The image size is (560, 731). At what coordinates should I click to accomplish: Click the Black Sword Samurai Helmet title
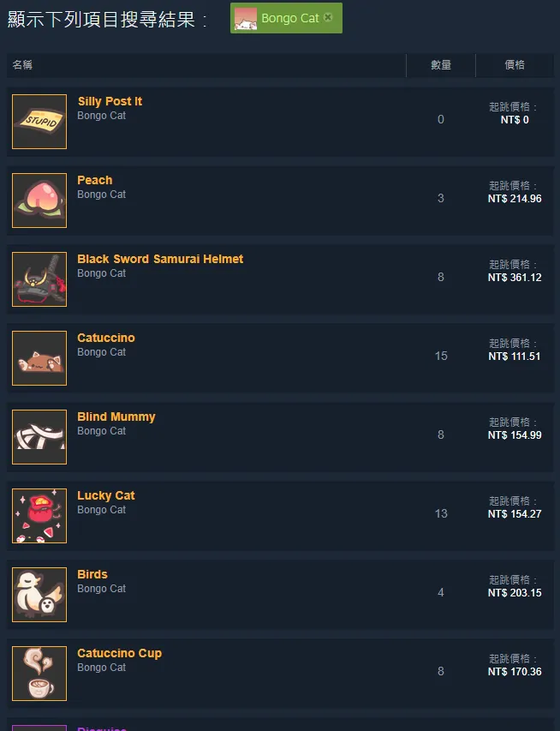[160, 259]
